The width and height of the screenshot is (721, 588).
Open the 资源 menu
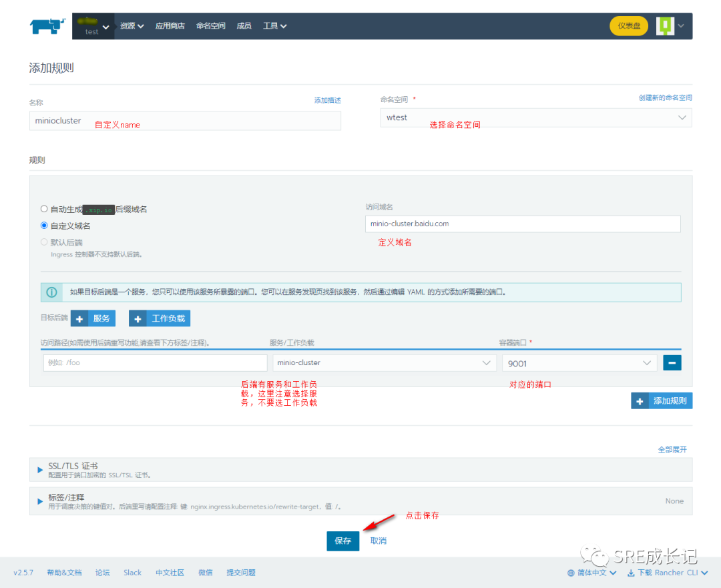tap(132, 26)
